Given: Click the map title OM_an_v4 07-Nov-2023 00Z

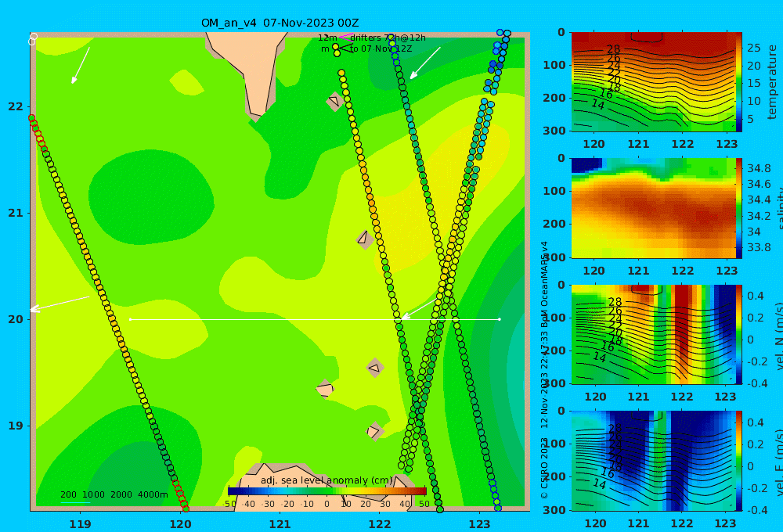Looking at the screenshot, I should [x=280, y=23].
